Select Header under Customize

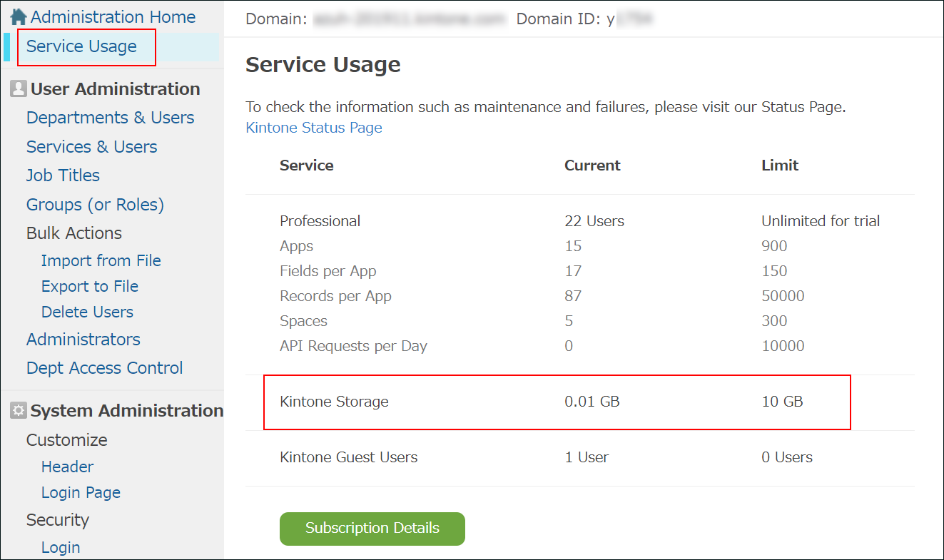click(x=67, y=467)
